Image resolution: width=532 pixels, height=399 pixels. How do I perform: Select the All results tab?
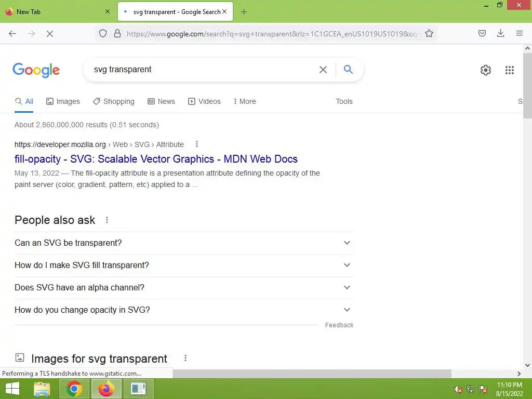pyautogui.click(x=24, y=101)
